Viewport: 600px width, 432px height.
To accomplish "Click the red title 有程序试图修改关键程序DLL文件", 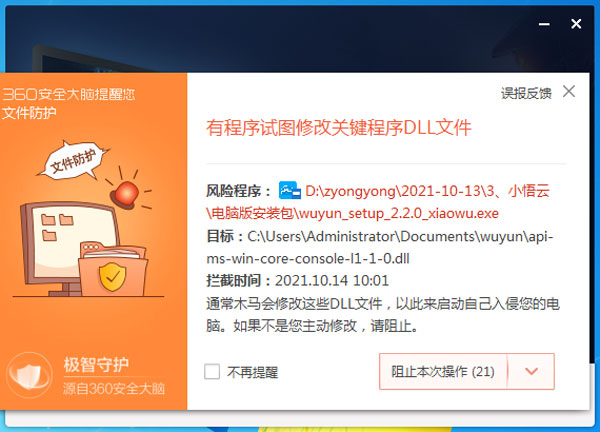I will click(x=339, y=128).
